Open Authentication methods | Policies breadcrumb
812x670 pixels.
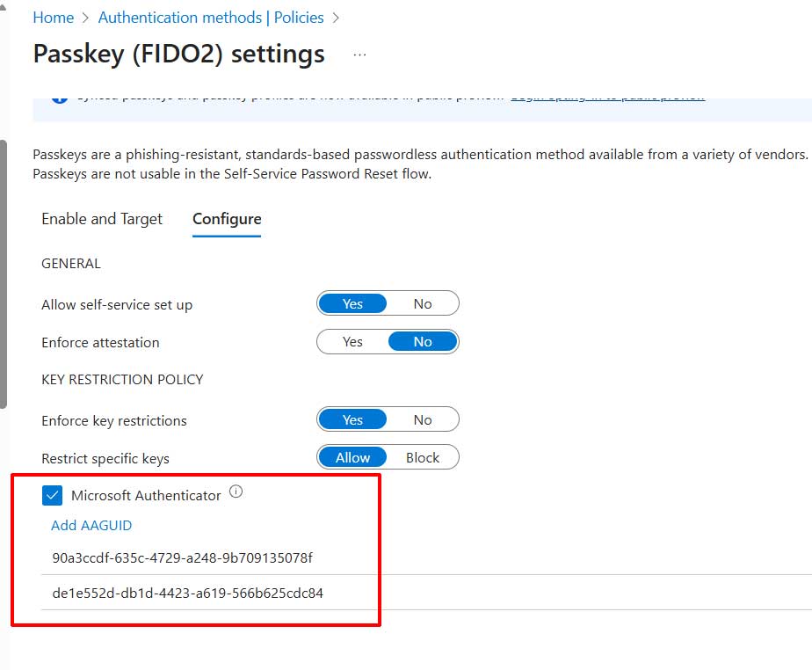211,18
